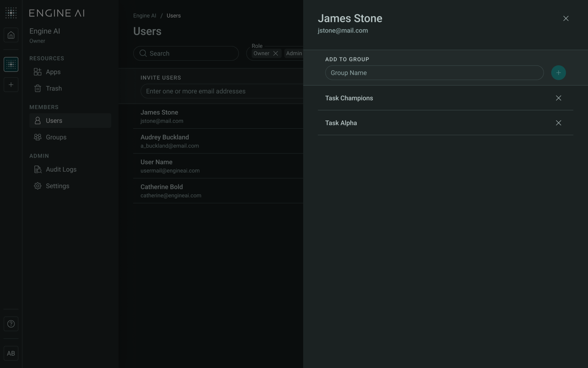Click the Audit Logs document icon
The image size is (588, 368).
38,169
